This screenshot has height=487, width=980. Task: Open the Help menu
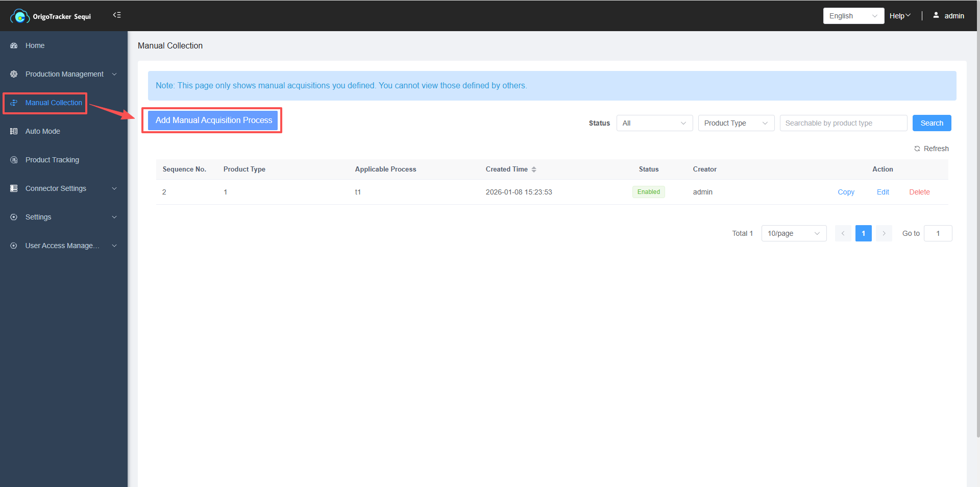coord(899,16)
